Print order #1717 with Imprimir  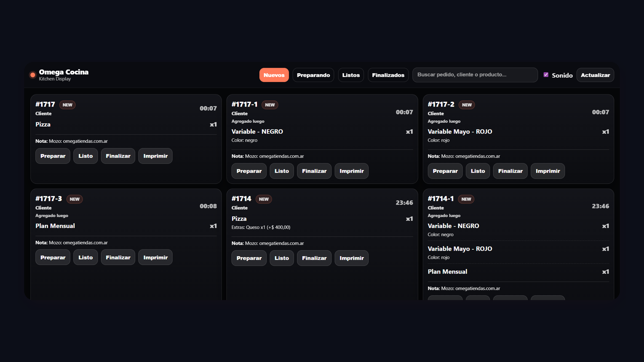coord(155,156)
